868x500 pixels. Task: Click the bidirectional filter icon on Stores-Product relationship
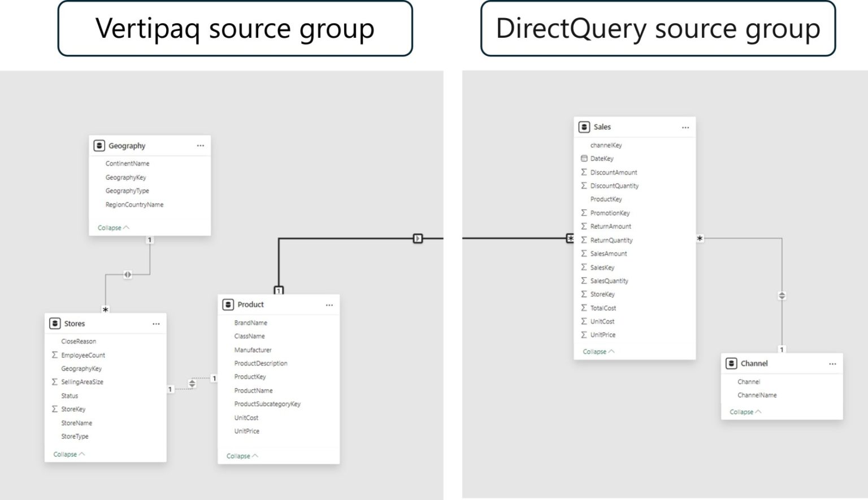coord(193,382)
